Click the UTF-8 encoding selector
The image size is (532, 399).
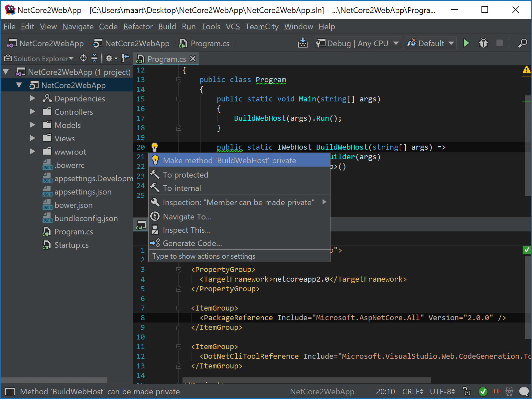pyautogui.click(x=442, y=392)
